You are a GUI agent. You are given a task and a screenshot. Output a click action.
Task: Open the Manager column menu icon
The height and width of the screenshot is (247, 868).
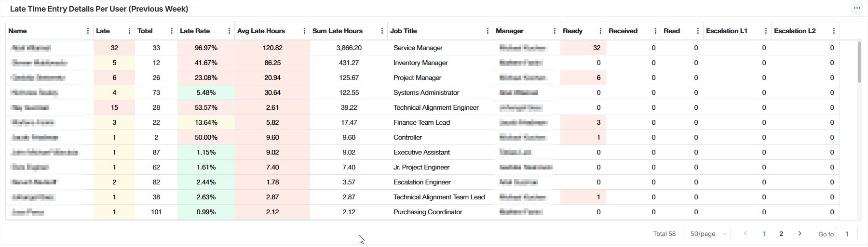(x=555, y=31)
